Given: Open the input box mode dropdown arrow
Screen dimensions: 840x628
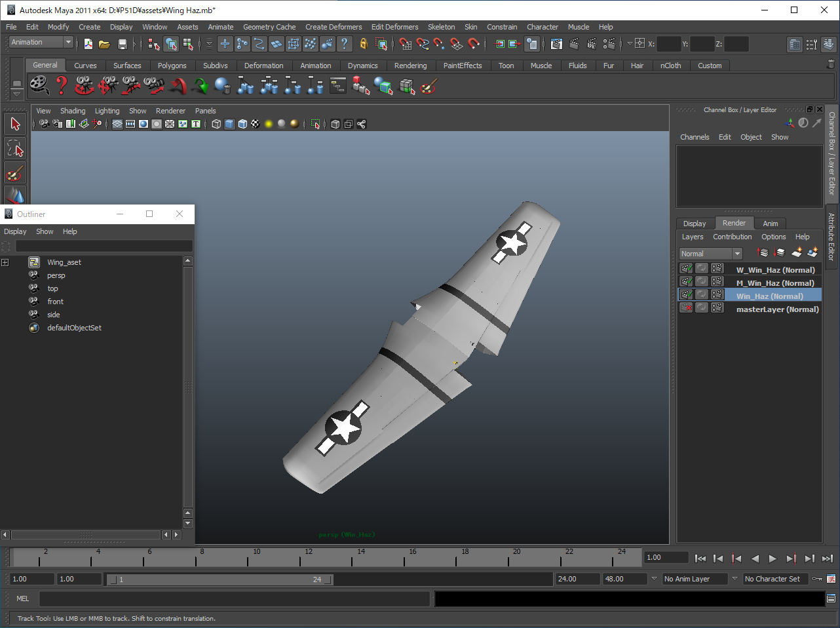Looking at the screenshot, I should 630,44.
